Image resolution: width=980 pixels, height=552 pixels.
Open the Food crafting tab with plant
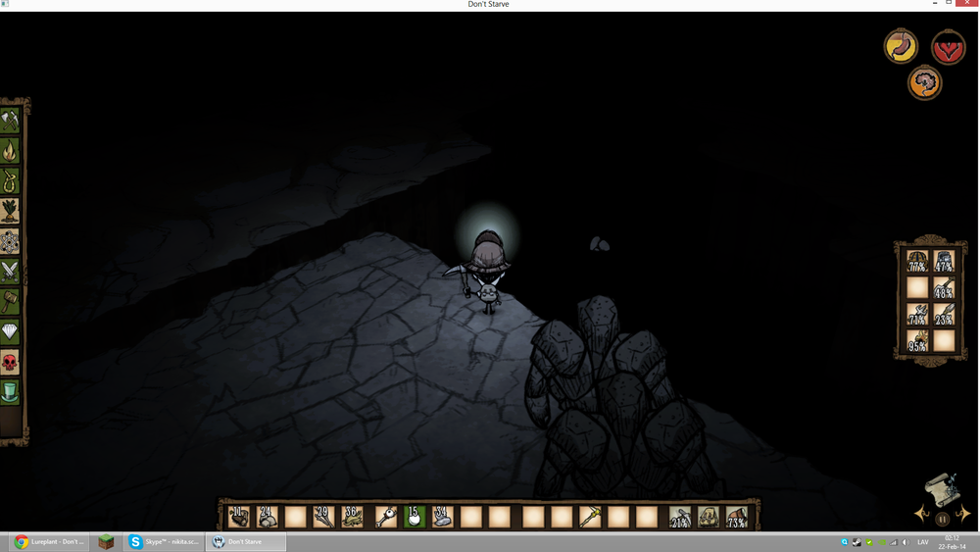[x=10, y=211]
